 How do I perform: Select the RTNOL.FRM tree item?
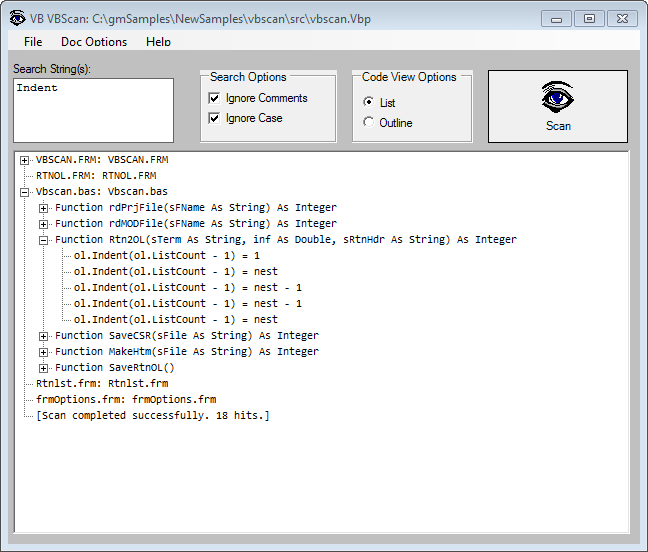(x=96, y=175)
